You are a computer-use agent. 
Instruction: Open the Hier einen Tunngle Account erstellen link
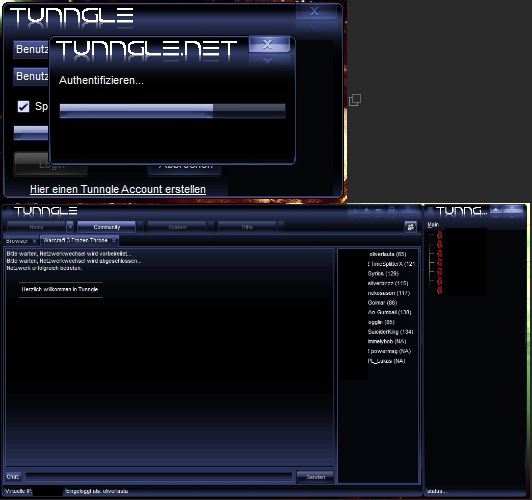pos(118,189)
